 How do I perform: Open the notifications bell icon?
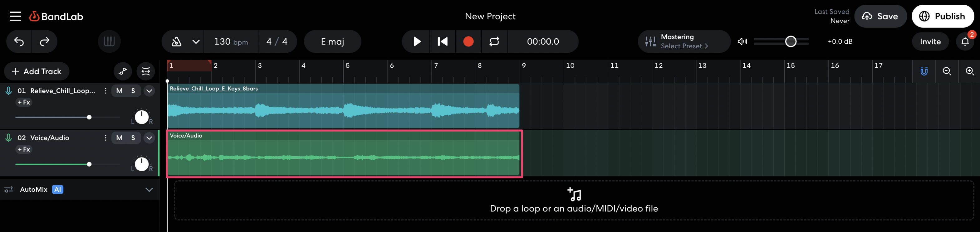click(x=965, y=41)
